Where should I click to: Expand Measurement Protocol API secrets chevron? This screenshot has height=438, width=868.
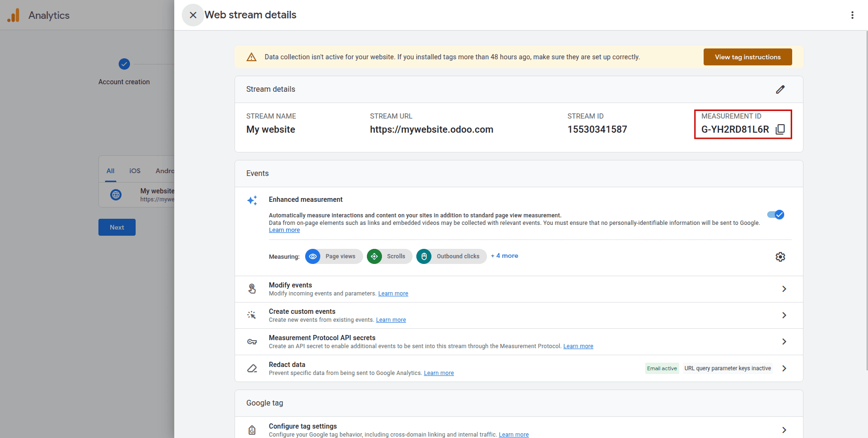click(x=784, y=342)
